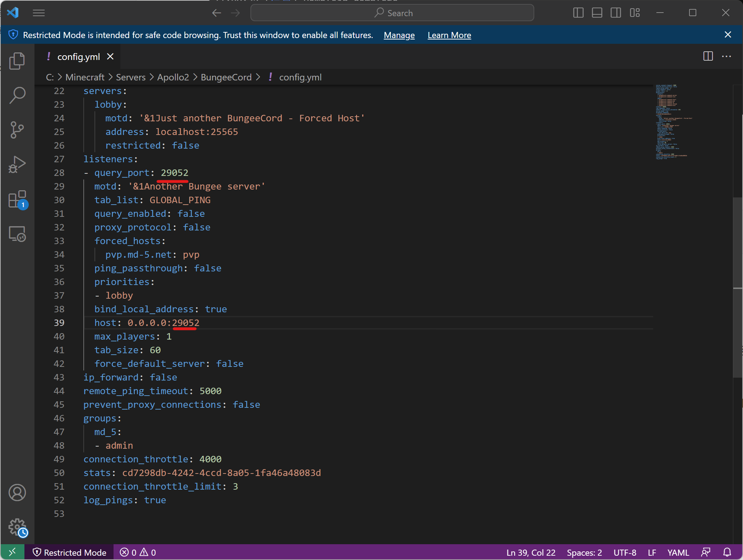Open the Search view in activity bar
Screen dimensions: 743x560
(17, 95)
